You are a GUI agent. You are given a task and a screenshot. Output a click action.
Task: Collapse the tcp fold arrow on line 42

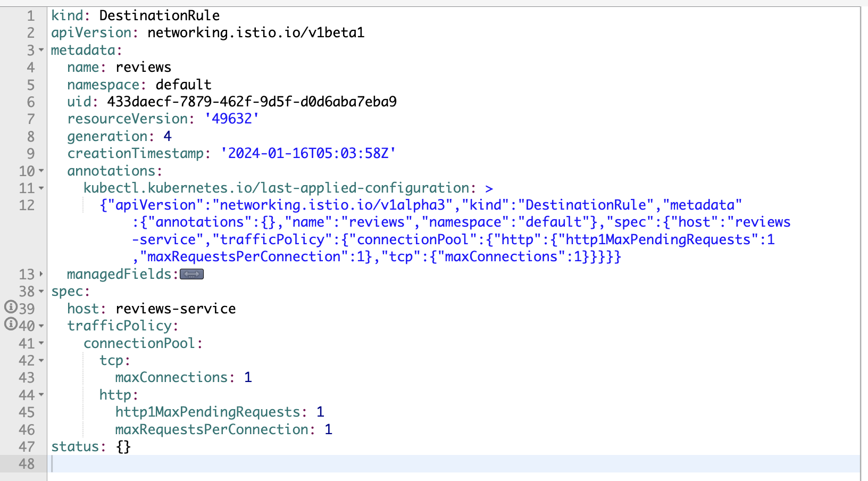[x=41, y=360]
